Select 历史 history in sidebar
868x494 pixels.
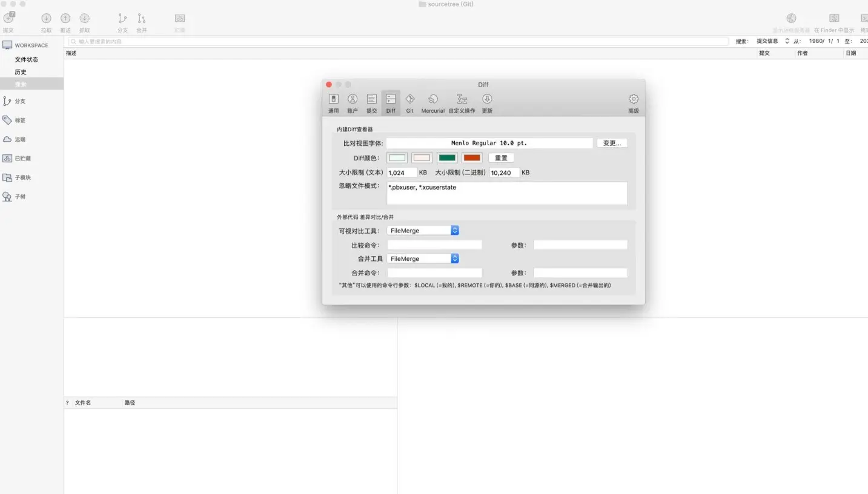pos(21,72)
